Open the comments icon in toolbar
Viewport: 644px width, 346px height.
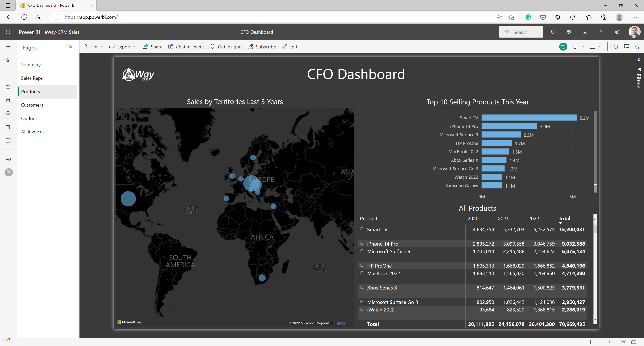tap(627, 47)
